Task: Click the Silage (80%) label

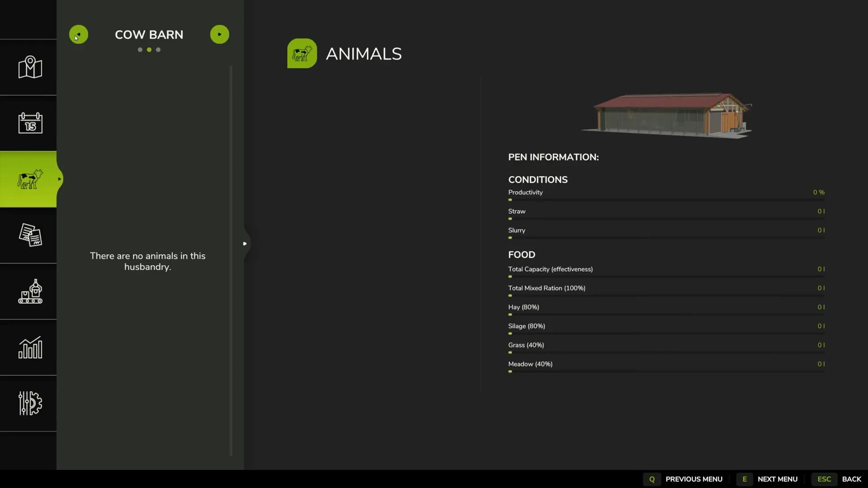Action: (526, 326)
